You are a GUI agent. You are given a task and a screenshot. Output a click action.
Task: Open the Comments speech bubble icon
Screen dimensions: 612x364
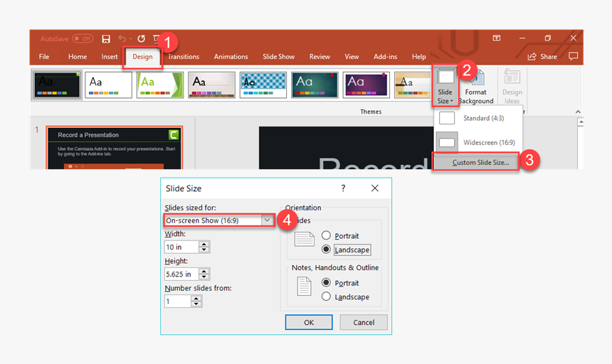click(573, 56)
